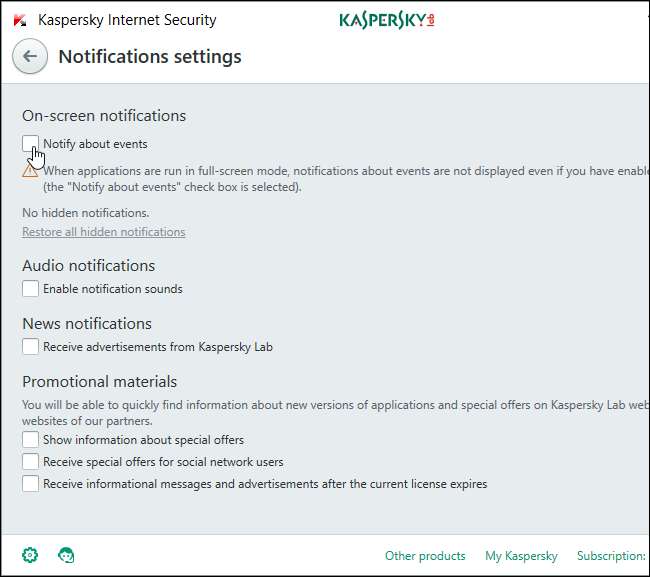Click the Audio notifications heading

pyautogui.click(x=88, y=266)
